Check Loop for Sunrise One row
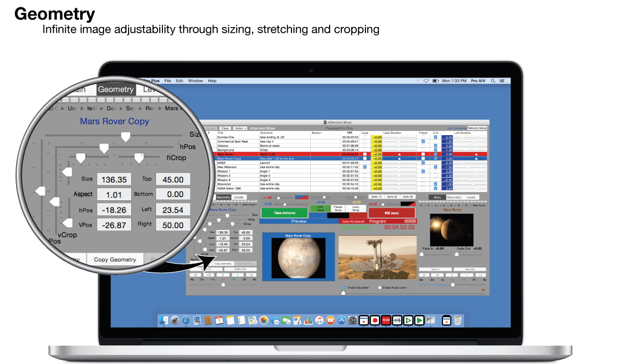The width and height of the screenshot is (622, 364). (x=365, y=137)
